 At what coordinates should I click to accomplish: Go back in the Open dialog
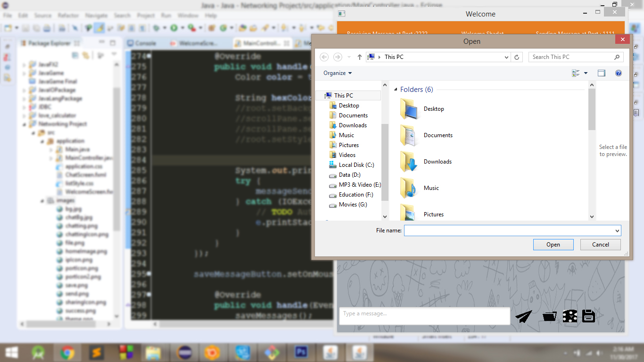click(324, 57)
